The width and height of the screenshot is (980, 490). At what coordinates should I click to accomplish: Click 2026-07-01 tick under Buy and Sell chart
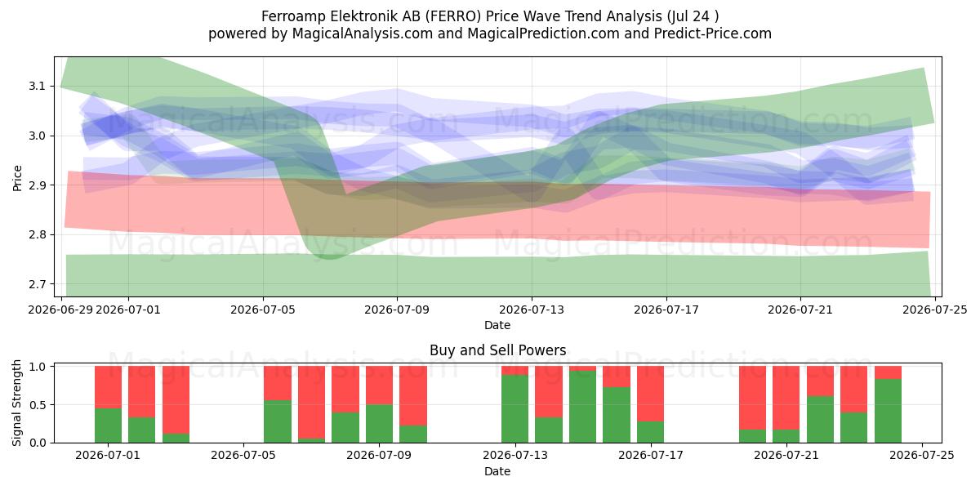(x=109, y=456)
